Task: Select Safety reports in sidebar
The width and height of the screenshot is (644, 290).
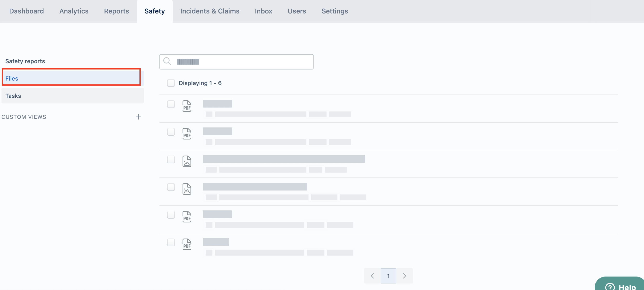Action: pos(25,61)
